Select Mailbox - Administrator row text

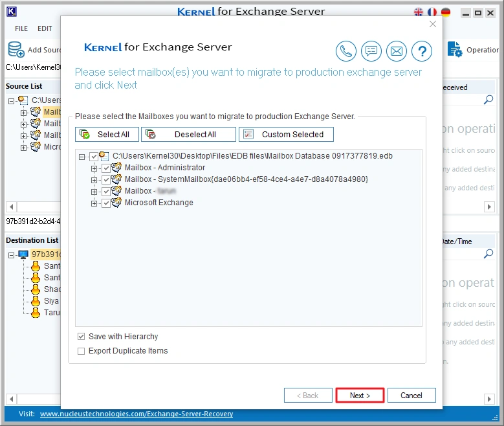tap(165, 168)
